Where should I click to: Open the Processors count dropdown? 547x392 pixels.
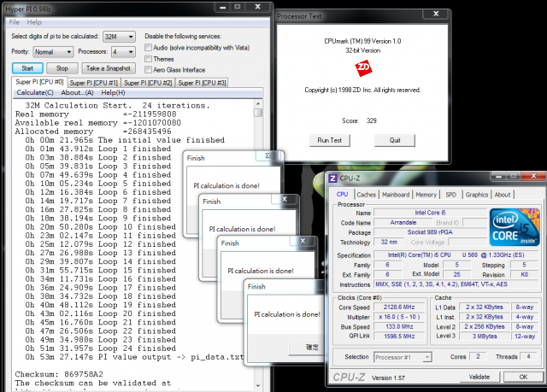click(123, 52)
